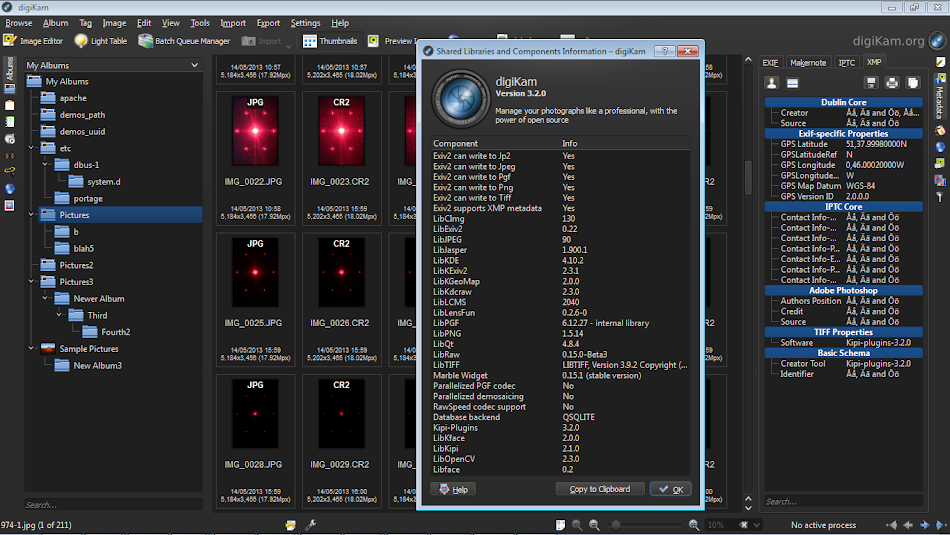This screenshot has width=950, height=535.
Task: Collapse the Newer Album folder
Action: point(45,299)
